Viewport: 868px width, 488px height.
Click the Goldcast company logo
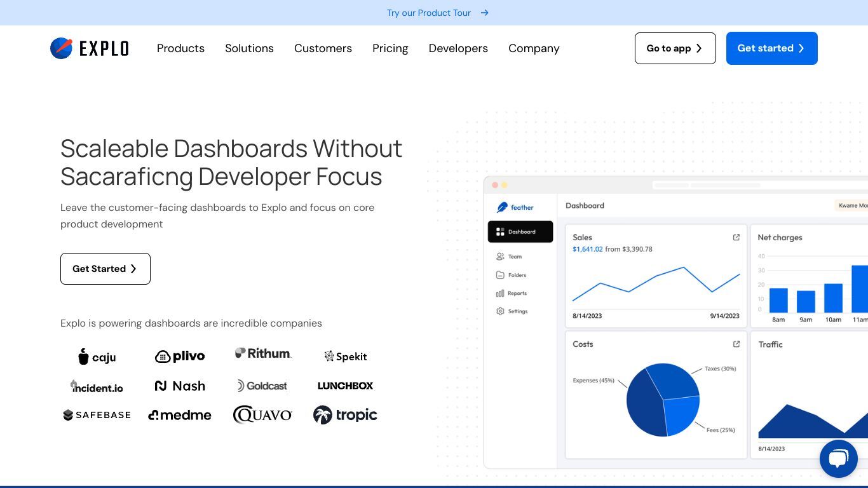pyautogui.click(x=262, y=386)
